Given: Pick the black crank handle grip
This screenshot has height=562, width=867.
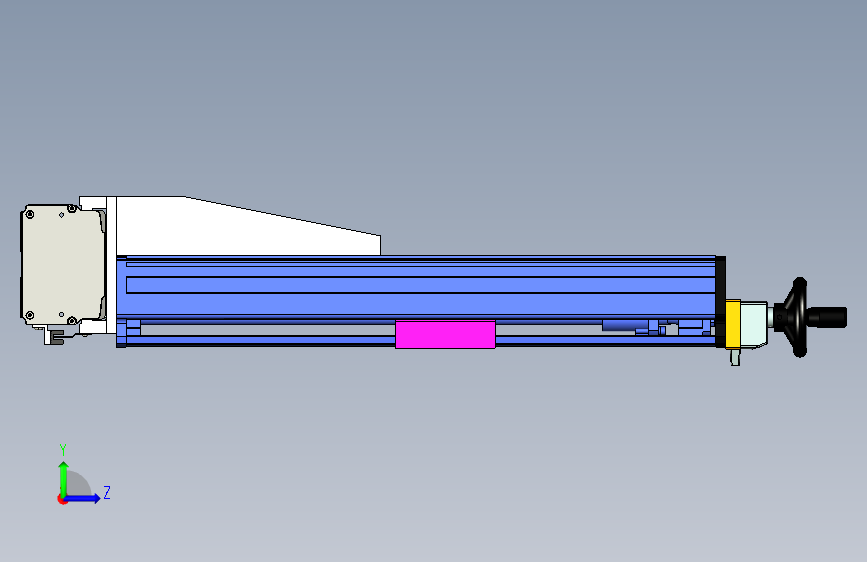Looking at the screenshot, I should click(x=827, y=317).
